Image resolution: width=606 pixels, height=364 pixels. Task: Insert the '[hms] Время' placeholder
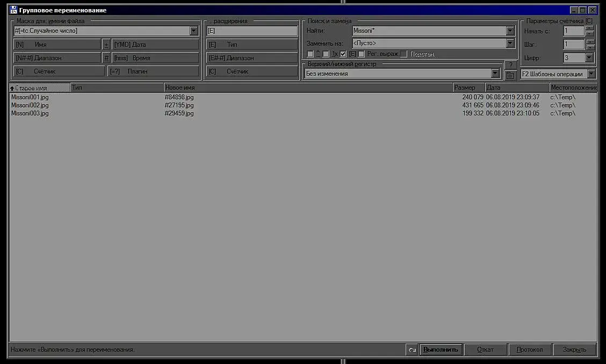point(155,58)
